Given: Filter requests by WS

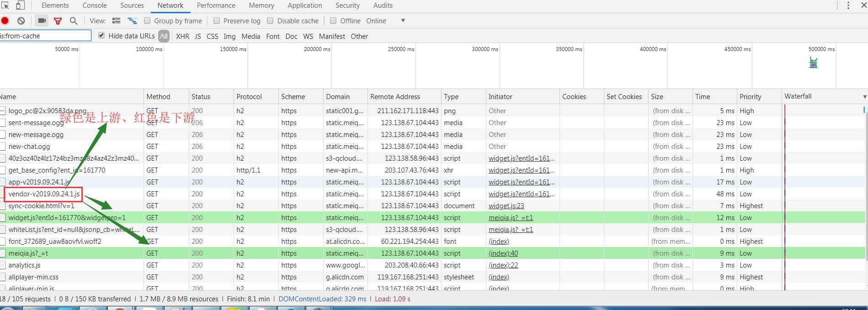Looking at the screenshot, I should pyautogui.click(x=309, y=36).
